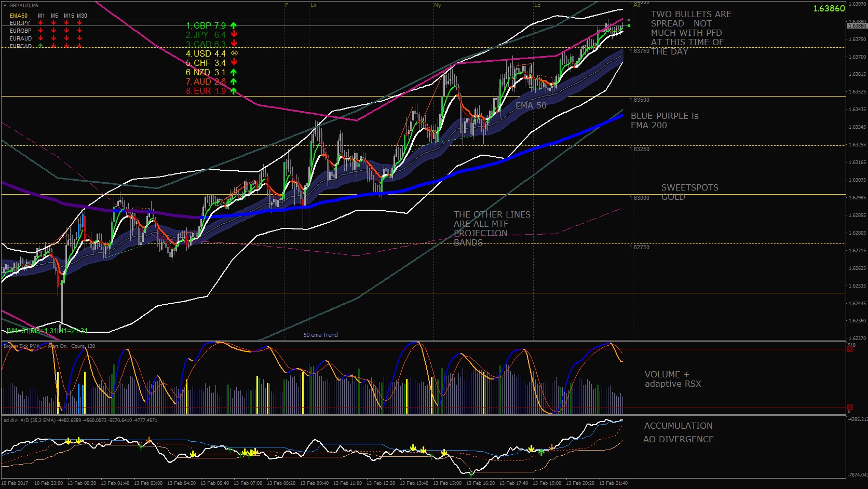Click the 1.GBP 7.9 strength entry

(206, 25)
